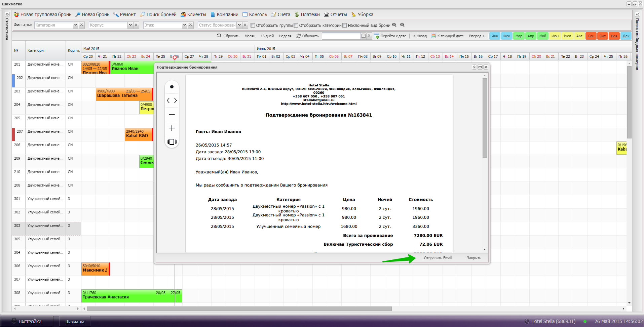Open НАСТРОЙКИ in bottom bar

[26, 322]
